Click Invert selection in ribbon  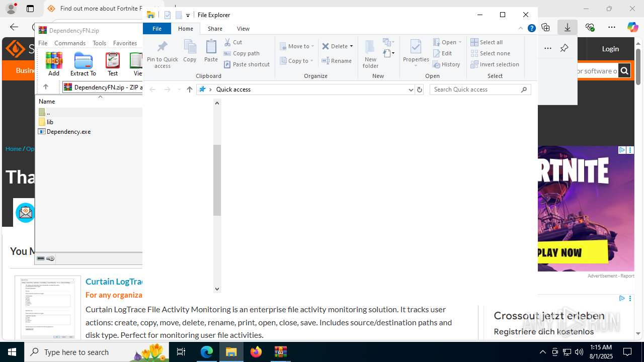coord(495,64)
